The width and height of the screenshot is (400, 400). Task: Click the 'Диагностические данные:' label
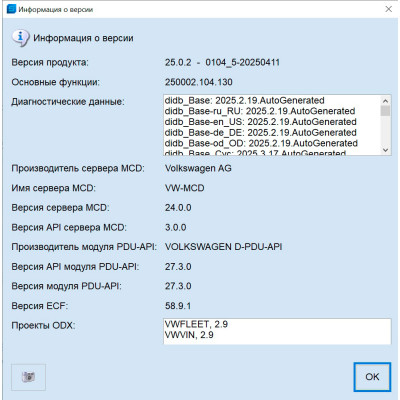tap(68, 102)
